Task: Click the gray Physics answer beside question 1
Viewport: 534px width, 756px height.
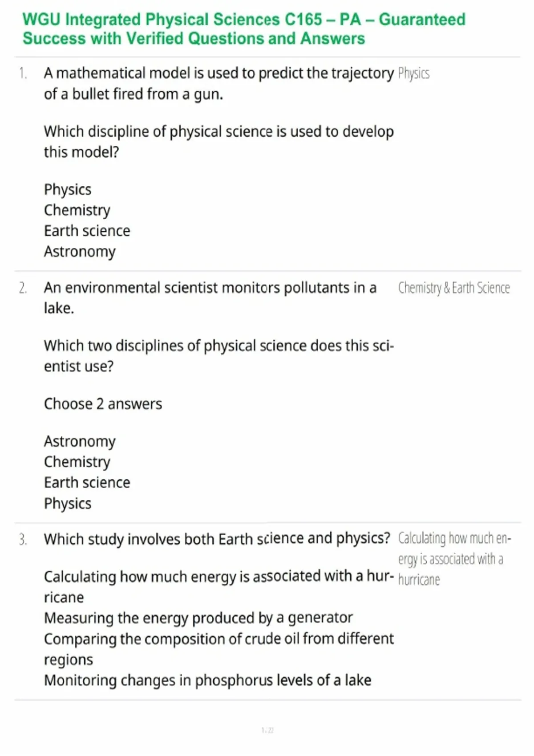Action: click(413, 73)
